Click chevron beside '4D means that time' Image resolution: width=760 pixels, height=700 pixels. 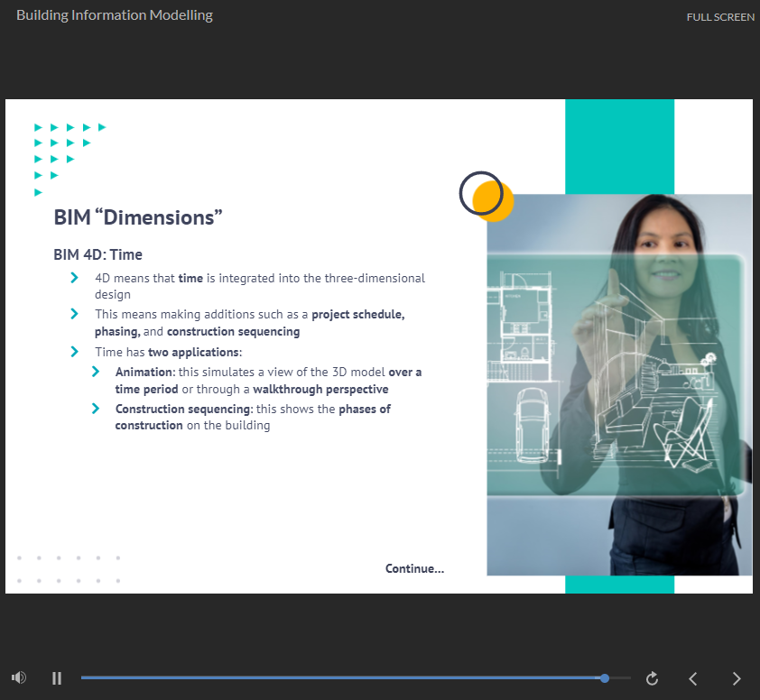75,278
